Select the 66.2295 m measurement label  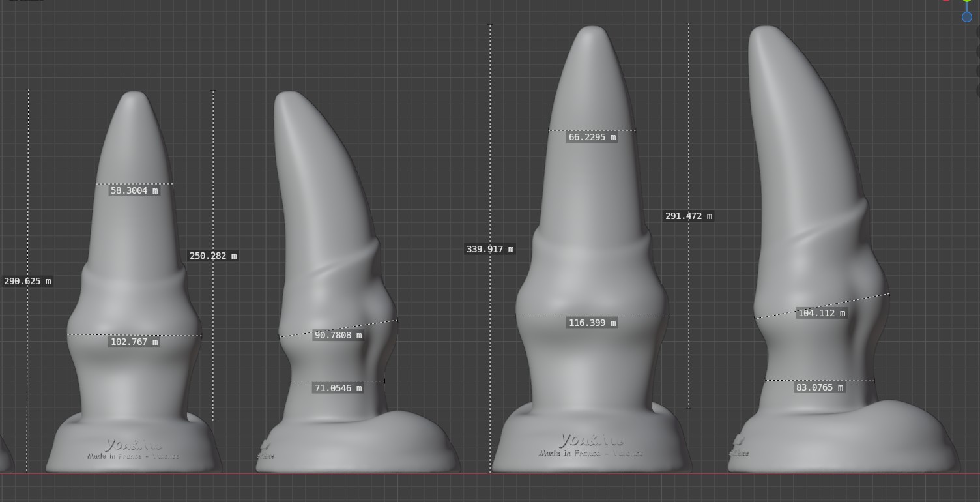coord(592,137)
